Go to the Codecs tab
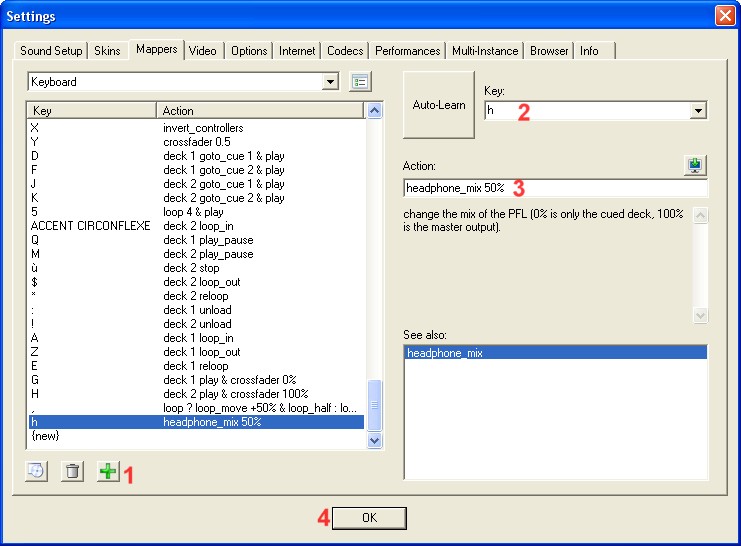The width and height of the screenshot is (741, 546). (x=345, y=51)
